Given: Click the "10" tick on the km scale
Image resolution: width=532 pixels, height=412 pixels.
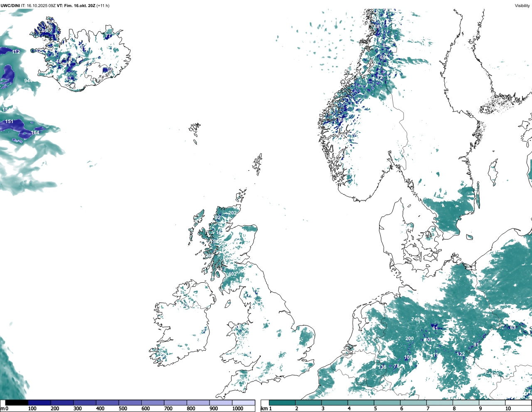Looking at the screenshot, I should click(x=508, y=409).
